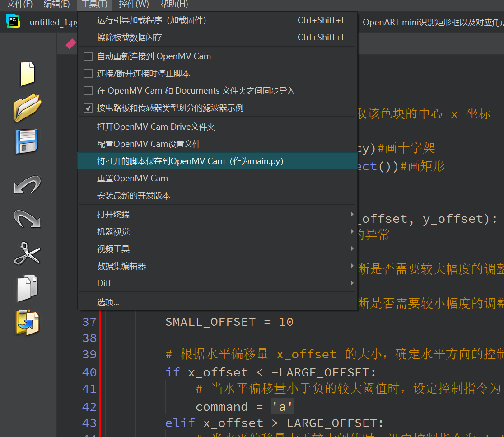Screen dimensions: 504x437
Task: Choose 重置OpenMV Cam entry
Action: pos(218,178)
